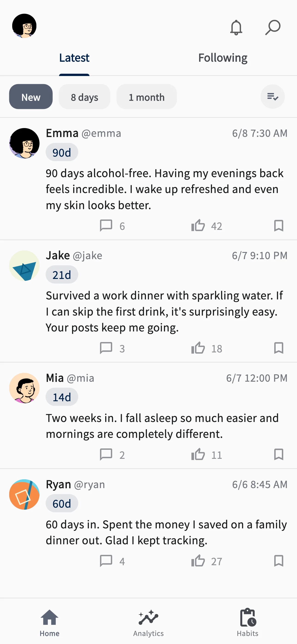
Task: Open the Habits tab icon
Action: (248, 617)
